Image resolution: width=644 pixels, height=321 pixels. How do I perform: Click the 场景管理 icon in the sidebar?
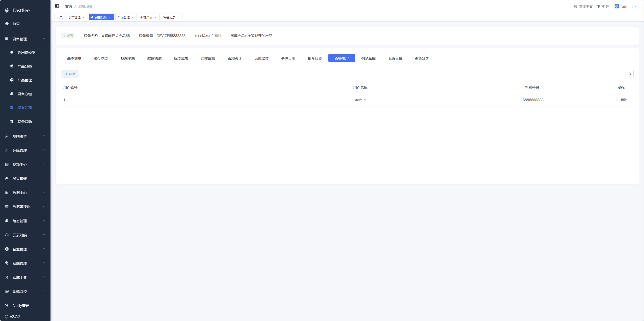coord(7,178)
